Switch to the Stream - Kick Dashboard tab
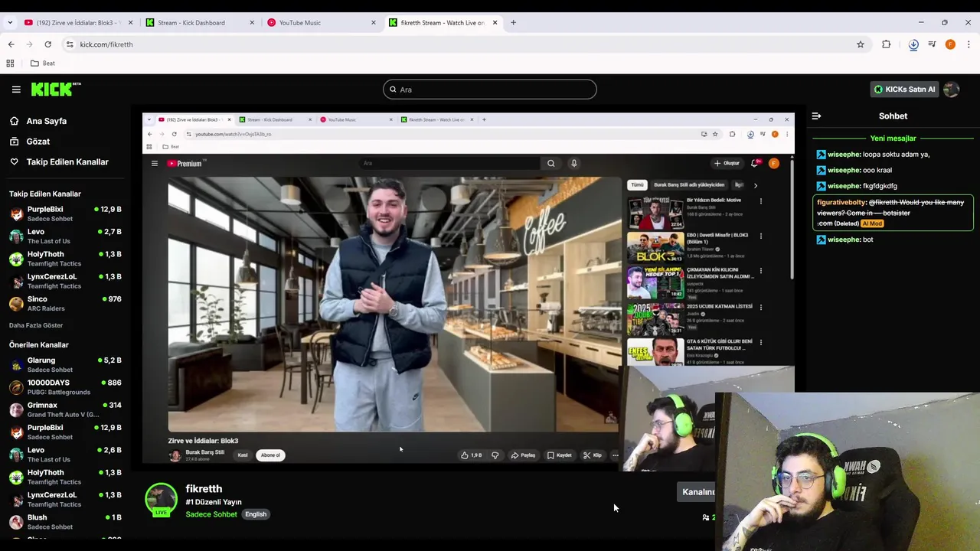Viewport: 980px width, 551px height. [199, 23]
